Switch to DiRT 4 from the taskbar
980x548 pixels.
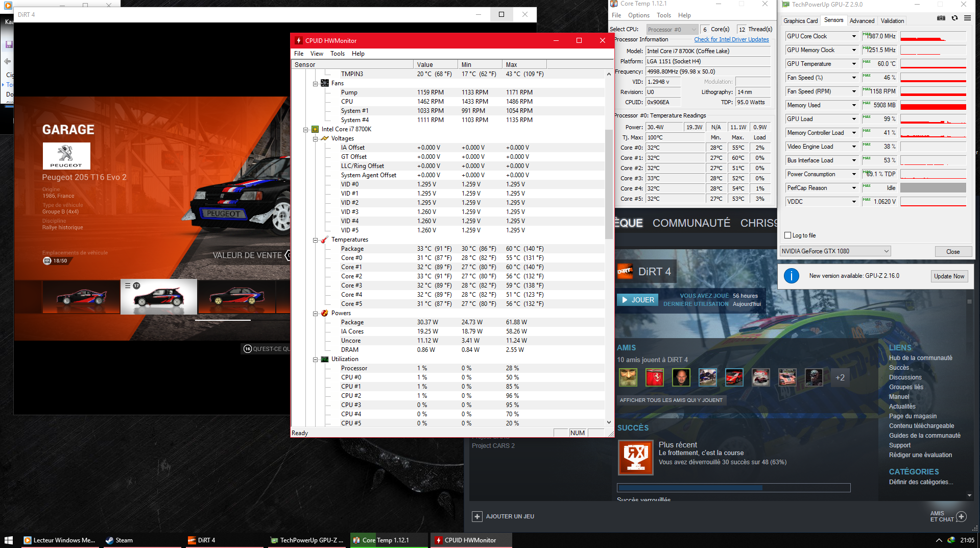(225, 540)
